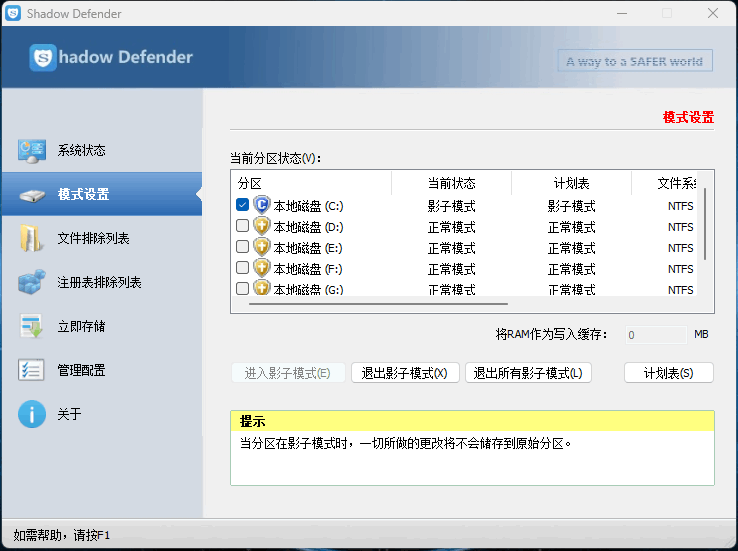Click 影子模式 in C: 计划表 column
738x551 pixels.
pyautogui.click(x=571, y=206)
